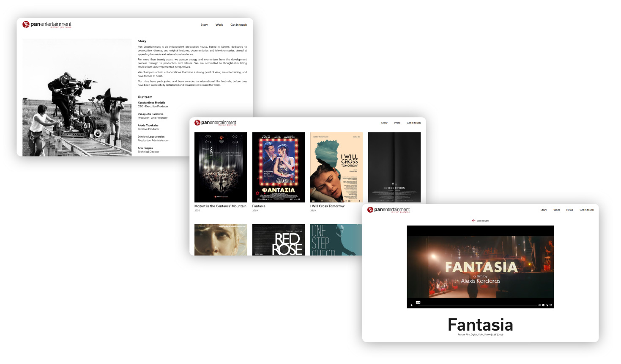Click Pan Entertainment logo on Fantasia page
The width and height of the screenshot is (621, 364).
point(388,210)
